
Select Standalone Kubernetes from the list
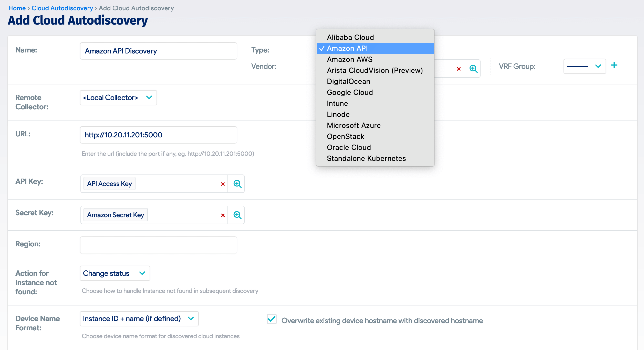click(x=366, y=158)
